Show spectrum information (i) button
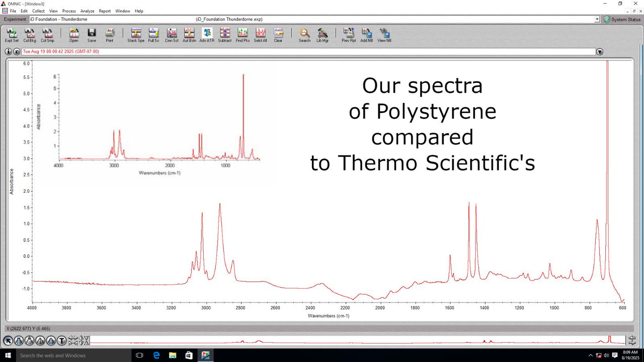644x362 pixels. coord(8,52)
